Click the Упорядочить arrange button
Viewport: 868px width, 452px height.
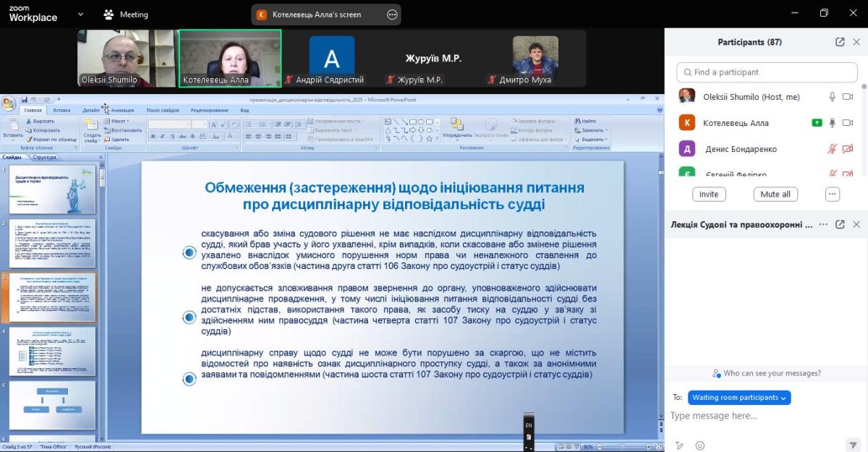click(x=456, y=128)
